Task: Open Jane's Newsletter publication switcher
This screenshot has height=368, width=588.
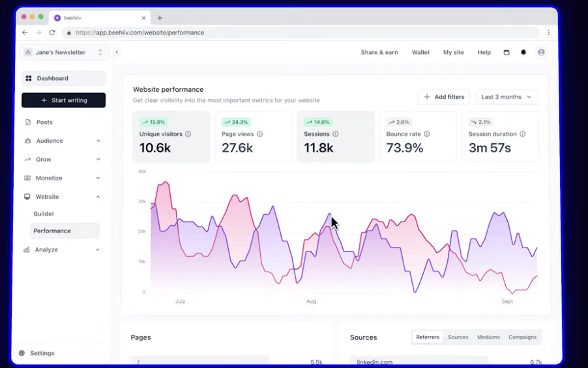Action: pos(64,52)
